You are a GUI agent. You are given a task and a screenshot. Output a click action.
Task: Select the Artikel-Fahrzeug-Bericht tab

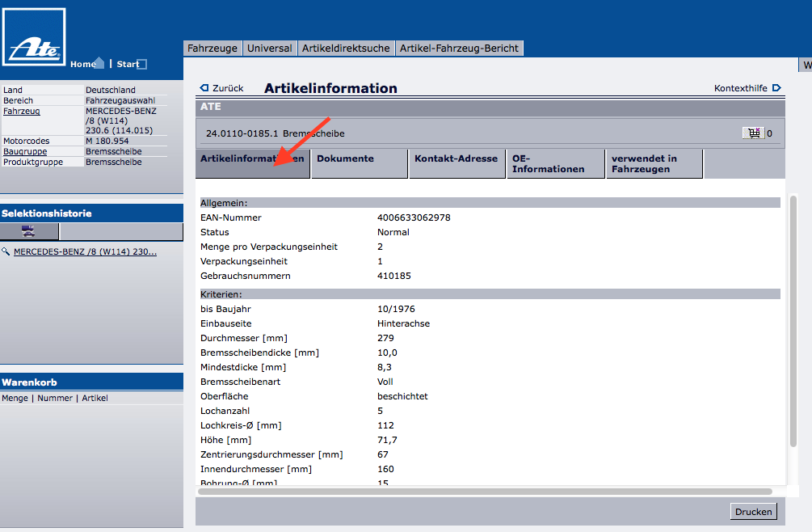(x=460, y=49)
